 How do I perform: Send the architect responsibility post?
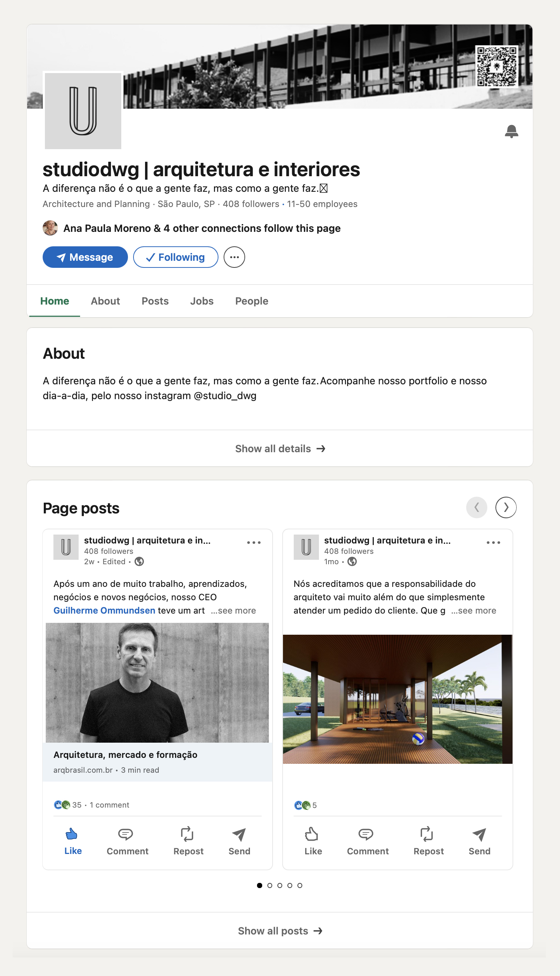[x=479, y=842]
